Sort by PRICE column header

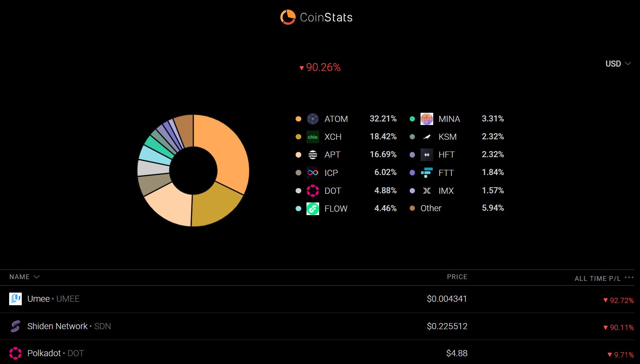[x=457, y=277]
